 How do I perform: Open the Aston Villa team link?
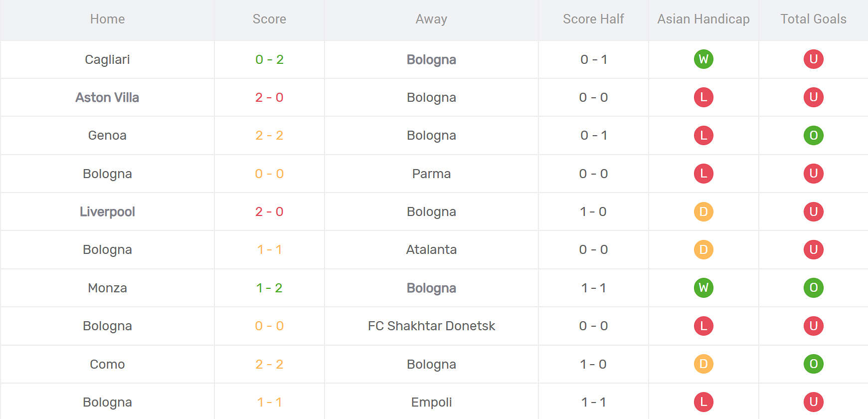click(x=107, y=97)
